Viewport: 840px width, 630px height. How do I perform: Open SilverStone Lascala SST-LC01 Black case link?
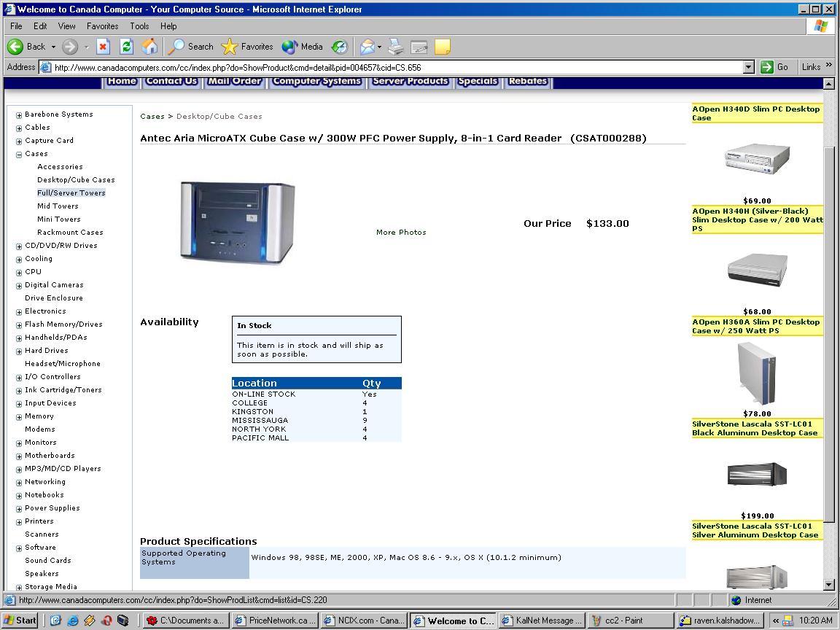pyautogui.click(x=755, y=428)
